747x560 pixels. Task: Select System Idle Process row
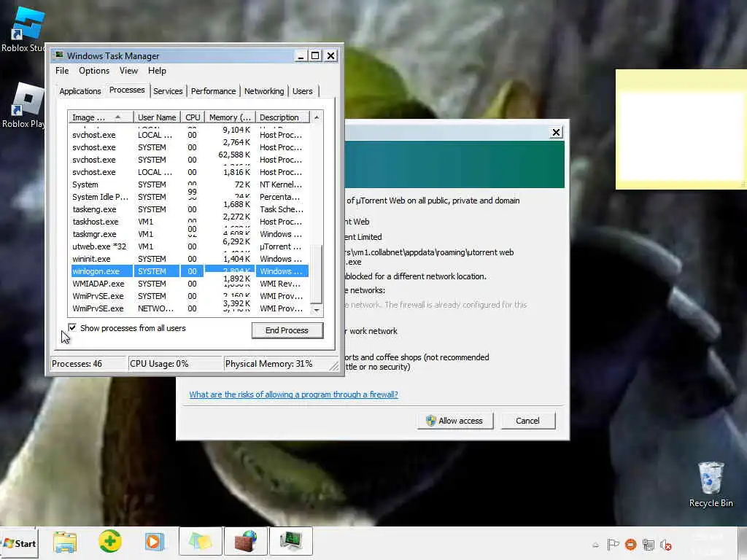(x=190, y=197)
